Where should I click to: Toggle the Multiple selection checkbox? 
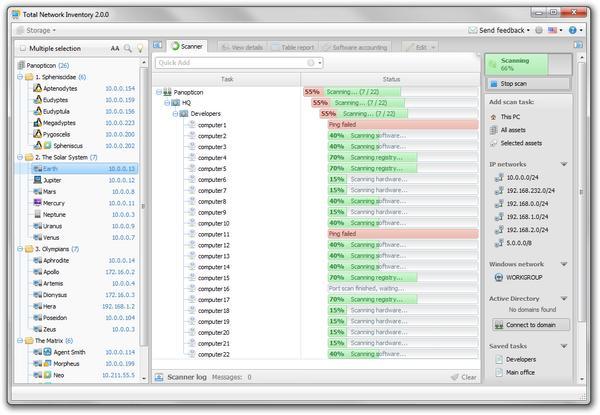(x=23, y=49)
